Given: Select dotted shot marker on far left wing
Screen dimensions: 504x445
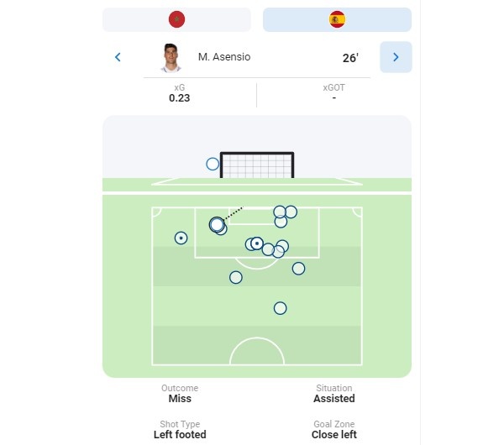Looking at the screenshot, I should tap(181, 238).
